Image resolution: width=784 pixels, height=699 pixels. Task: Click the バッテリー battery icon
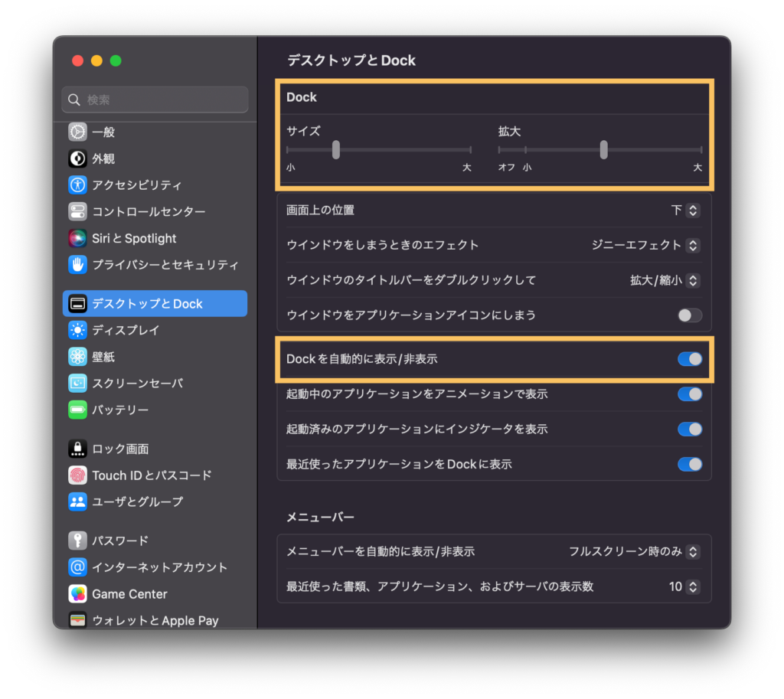click(x=77, y=410)
